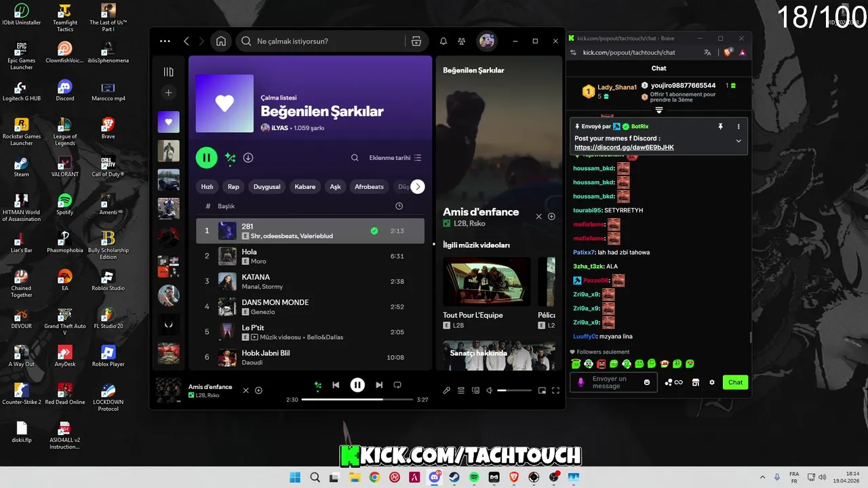The width and height of the screenshot is (868, 488).
Task: Enter Spotify fullscreen mode icon
Action: pos(555,390)
